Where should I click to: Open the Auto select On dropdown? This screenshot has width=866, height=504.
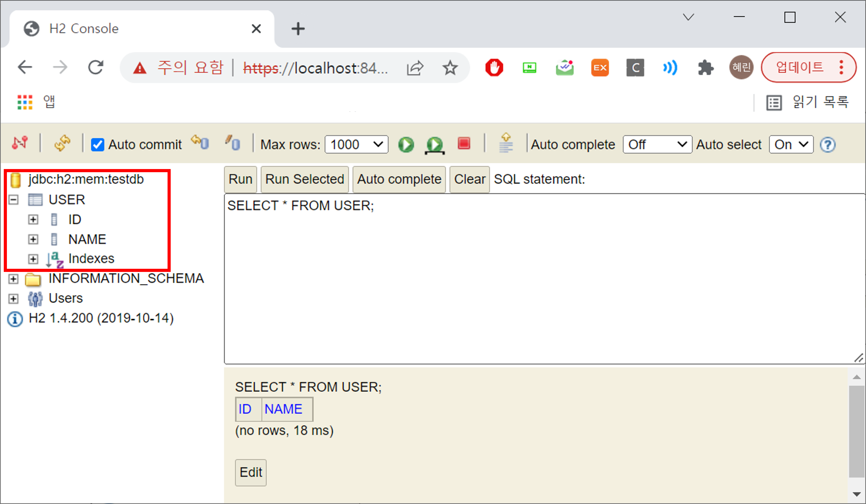pyautogui.click(x=790, y=145)
